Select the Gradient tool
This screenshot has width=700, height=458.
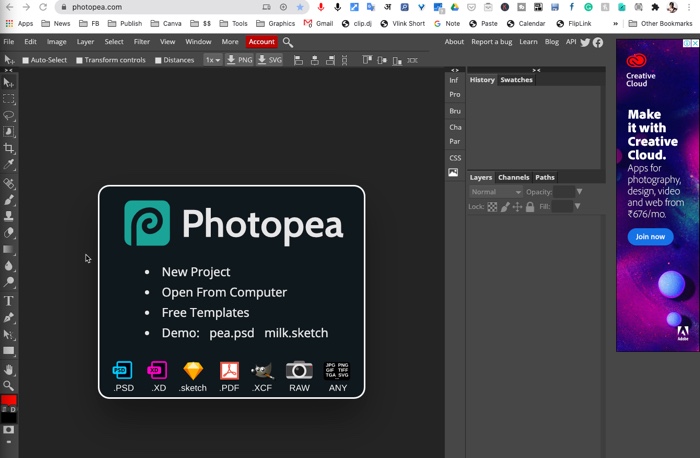8,249
